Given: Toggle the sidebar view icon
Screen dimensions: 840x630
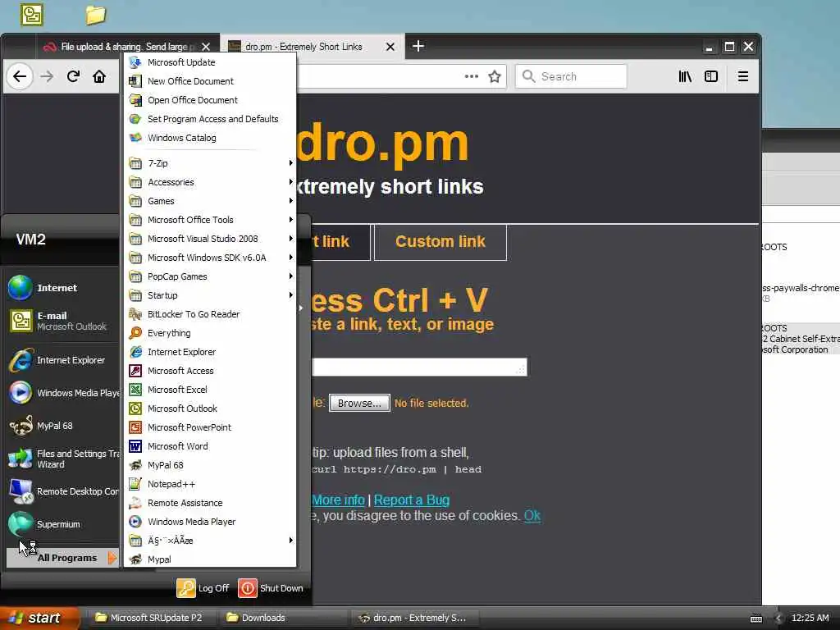Looking at the screenshot, I should (711, 76).
